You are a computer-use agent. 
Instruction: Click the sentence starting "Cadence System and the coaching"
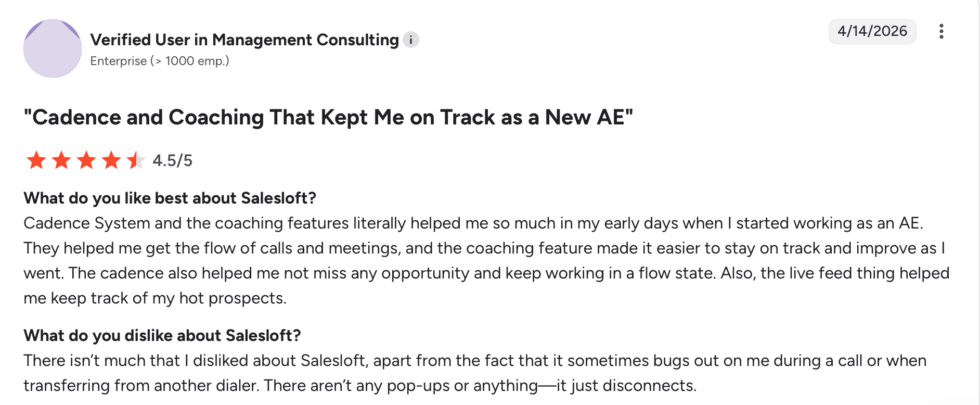tap(473, 223)
